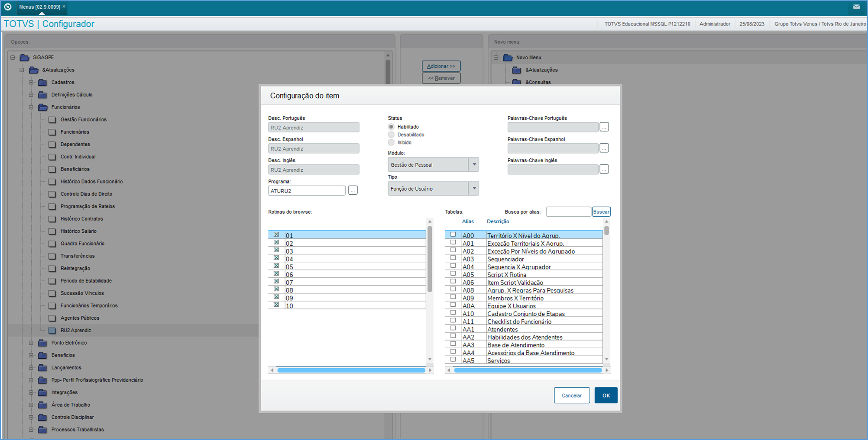This screenshot has width=868, height=440.
Task: Click the Controle Disciplinar folder icon
Action: (42, 418)
